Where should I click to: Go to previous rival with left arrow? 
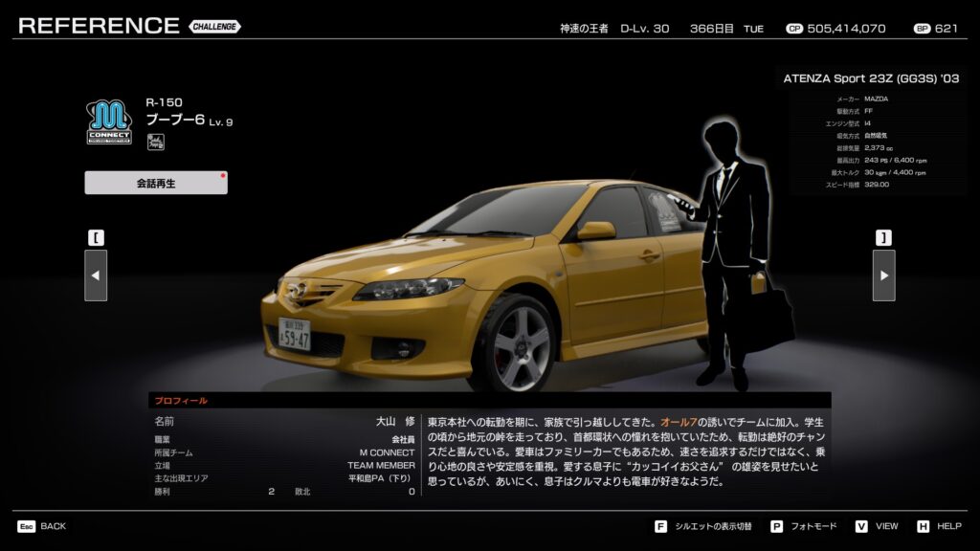tap(96, 275)
